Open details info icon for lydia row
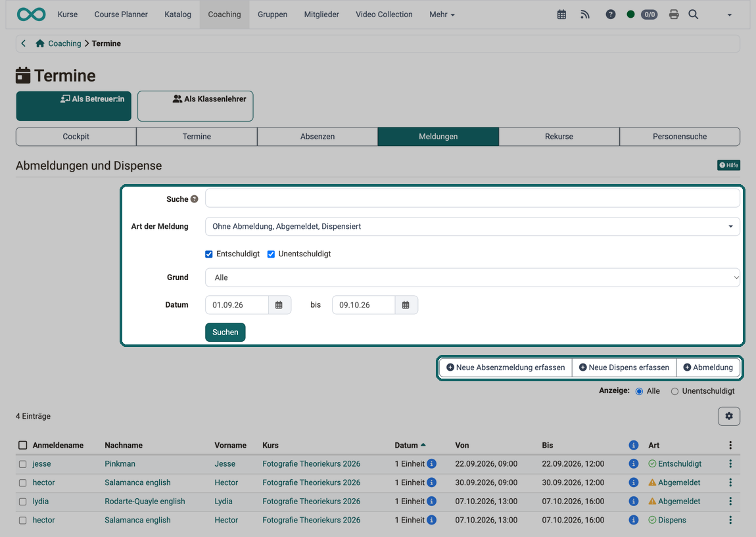 coord(634,502)
